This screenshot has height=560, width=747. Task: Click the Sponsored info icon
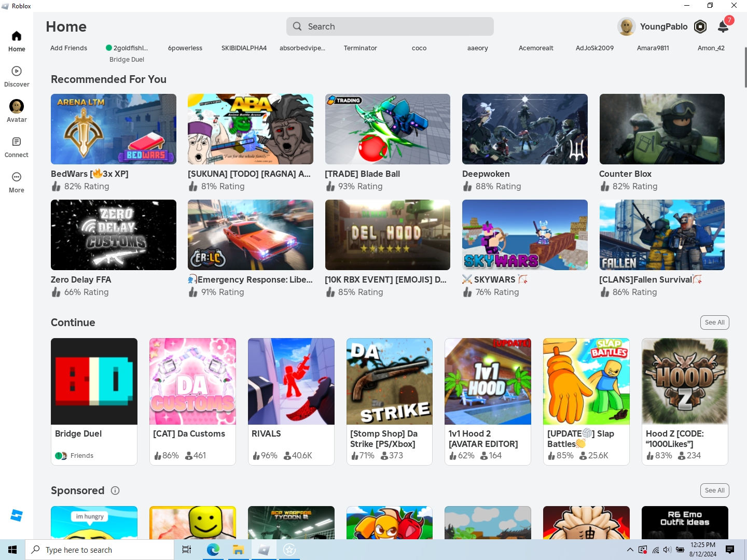[115, 491]
